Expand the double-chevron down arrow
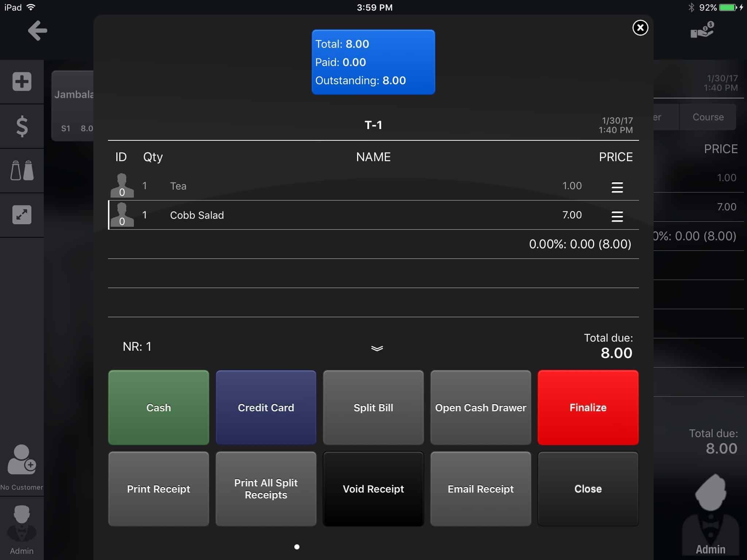The width and height of the screenshot is (747, 560). click(x=377, y=349)
